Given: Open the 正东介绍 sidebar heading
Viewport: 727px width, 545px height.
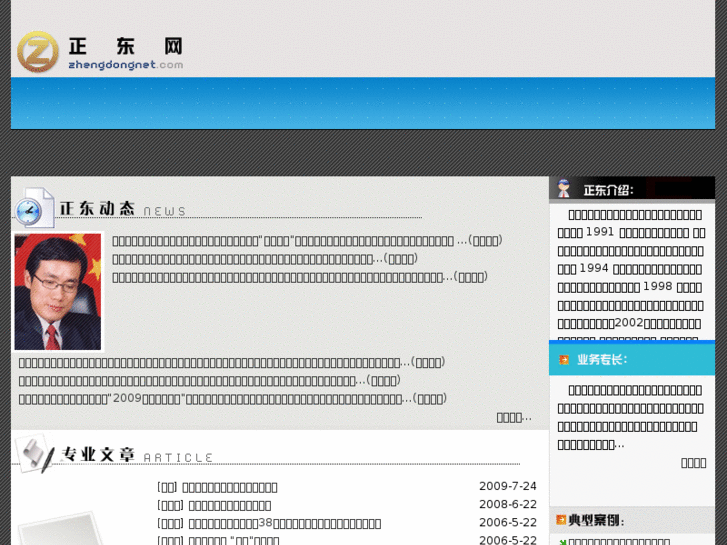Looking at the screenshot, I should coord(608,190).
